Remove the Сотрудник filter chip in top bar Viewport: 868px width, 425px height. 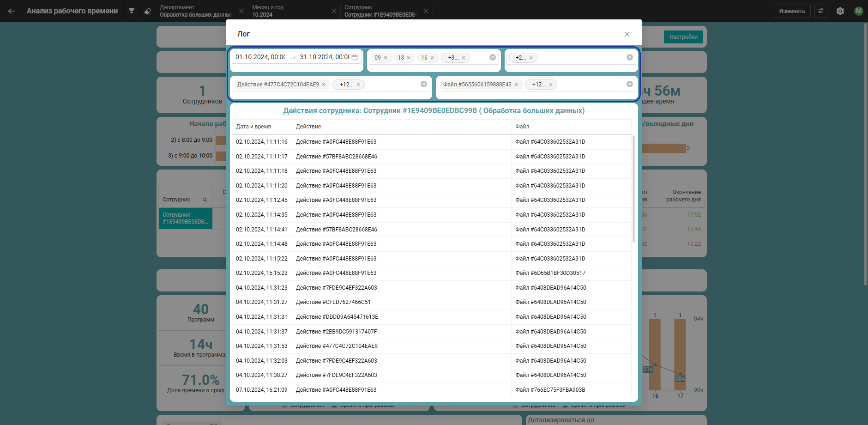(x=426, y=11)
